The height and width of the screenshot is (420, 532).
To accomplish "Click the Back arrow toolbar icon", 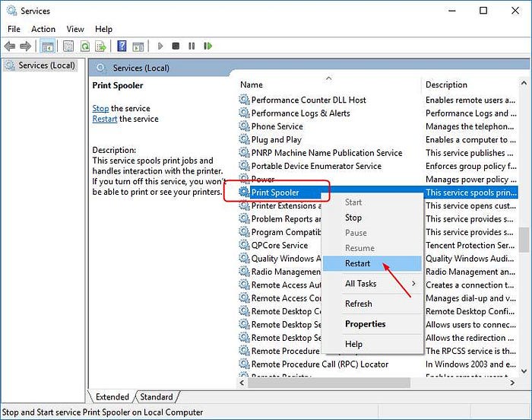I will point(9,46).
